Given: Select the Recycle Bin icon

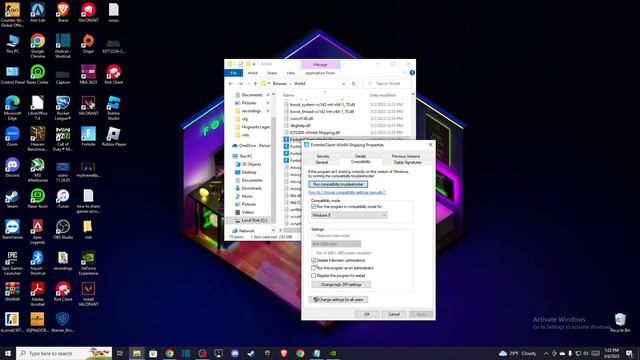Looking at the screenshot, I should click(620, 322).
